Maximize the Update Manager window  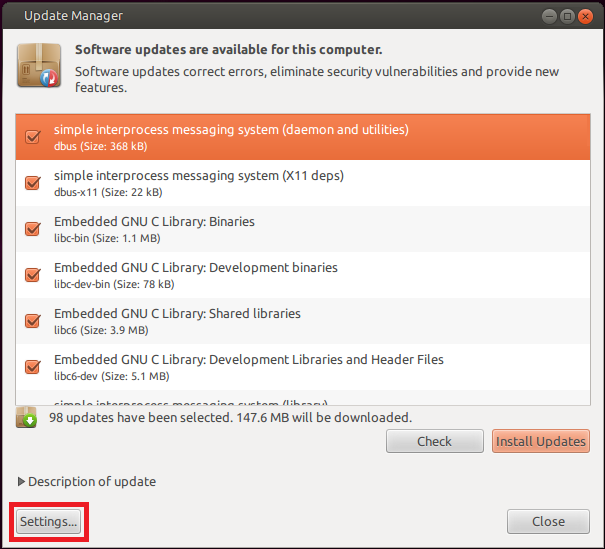click(x=567, y=16)
